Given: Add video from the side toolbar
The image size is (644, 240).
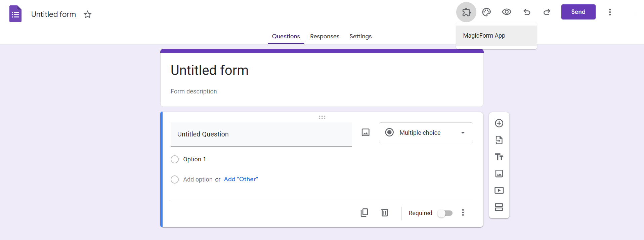Looking at the screenshot, I should 499,191.
